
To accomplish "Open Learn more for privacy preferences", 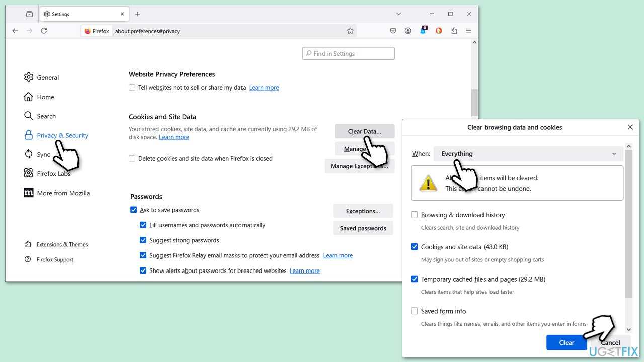I will tap(264, 87).
